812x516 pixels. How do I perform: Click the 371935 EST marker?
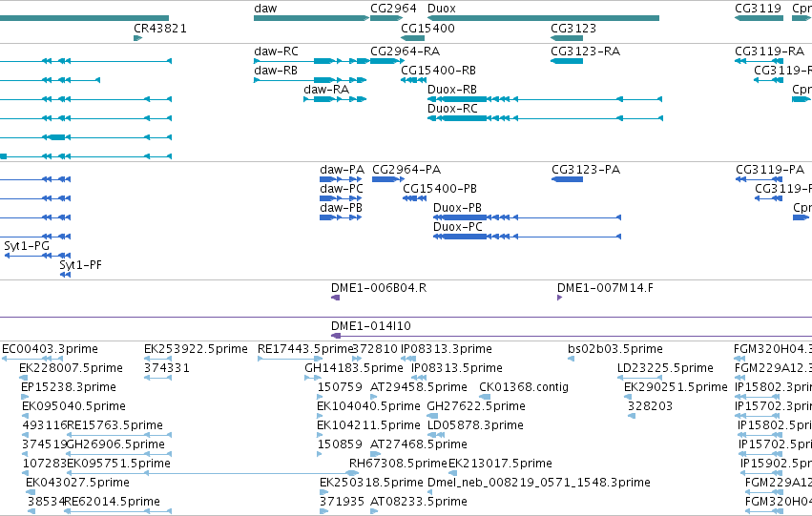[x=323, y=511]
